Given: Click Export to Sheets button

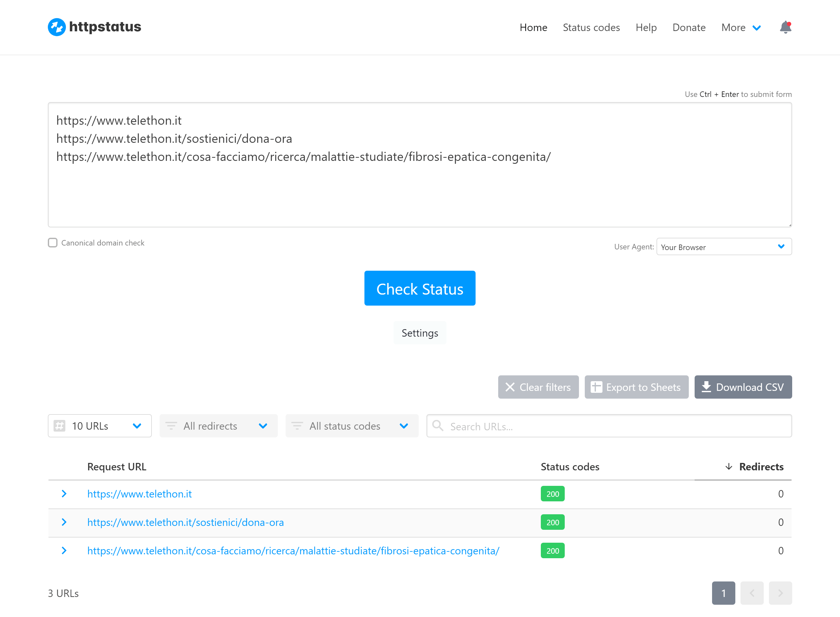Looking at the screenshot, I should click(636, 387).
